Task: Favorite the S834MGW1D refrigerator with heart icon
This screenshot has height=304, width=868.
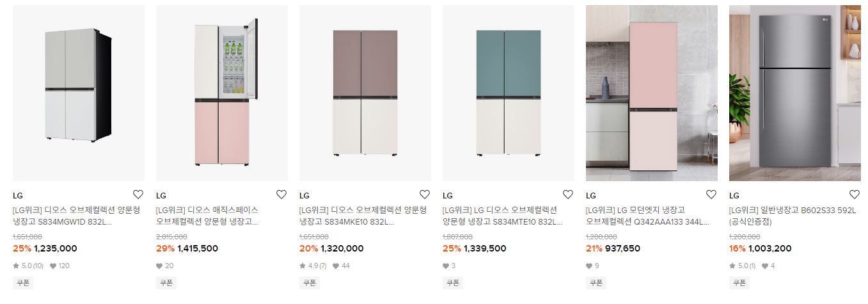Action: [138, 195]
